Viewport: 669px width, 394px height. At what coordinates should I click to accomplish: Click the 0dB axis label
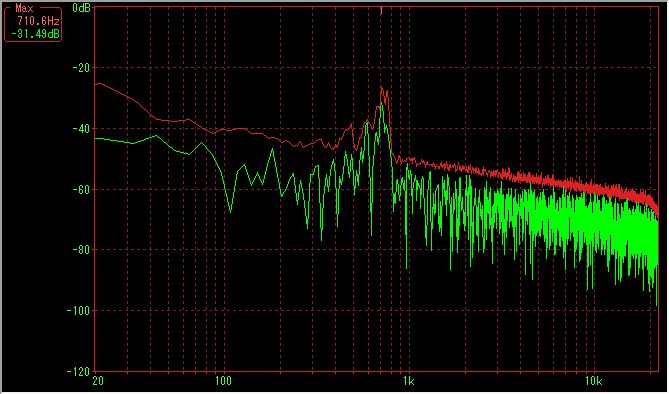point(81,8)
